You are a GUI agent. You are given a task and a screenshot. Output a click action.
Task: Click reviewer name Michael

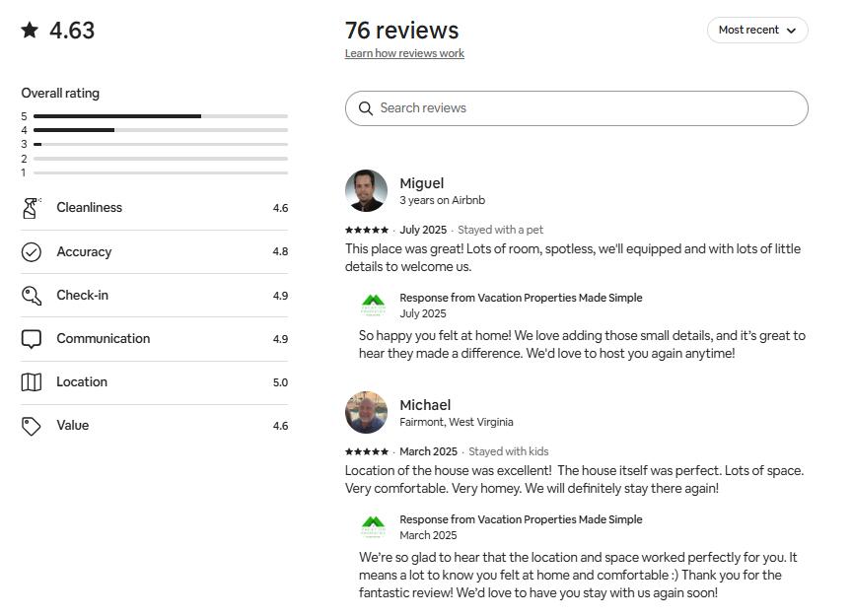point(425,405)
